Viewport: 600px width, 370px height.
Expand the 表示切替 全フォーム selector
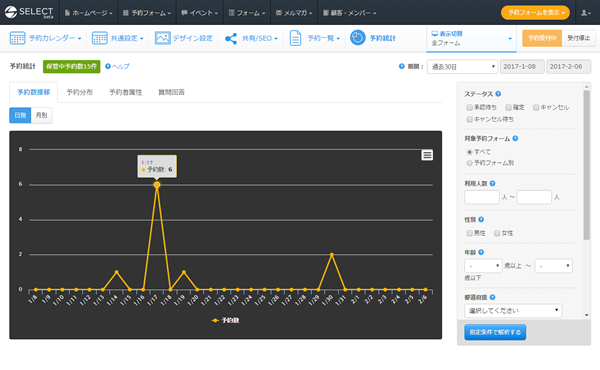(471, 39)
